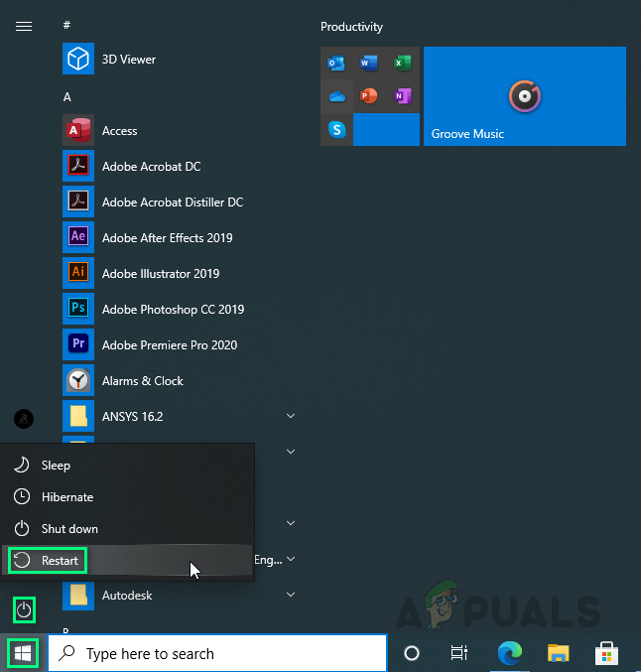Screen dimensions: 641x672
Task: Open Adobe Photoshop CC 2019 icon
Action: (78, 309)
